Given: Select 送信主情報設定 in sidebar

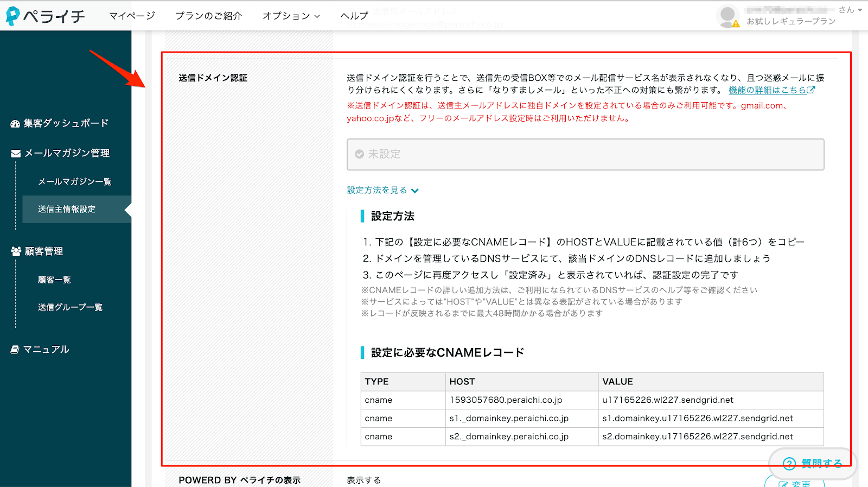Looking at the screenshot, I should click(77, 209).
